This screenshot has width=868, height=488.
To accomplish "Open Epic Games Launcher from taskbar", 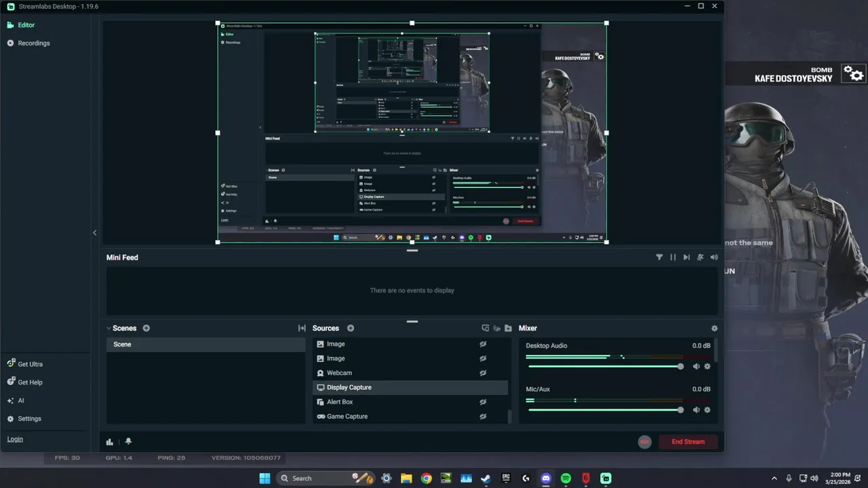I will coord(506,478).
